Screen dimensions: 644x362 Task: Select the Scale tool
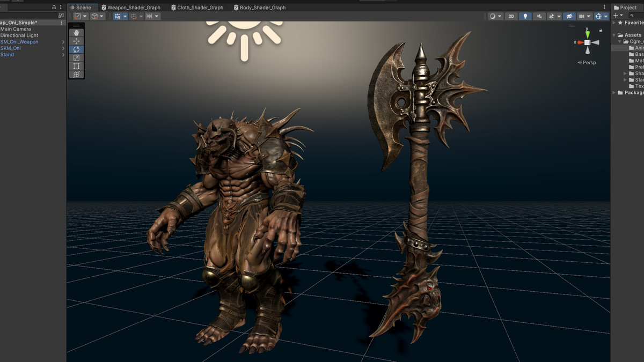click(x=76, y=57)
